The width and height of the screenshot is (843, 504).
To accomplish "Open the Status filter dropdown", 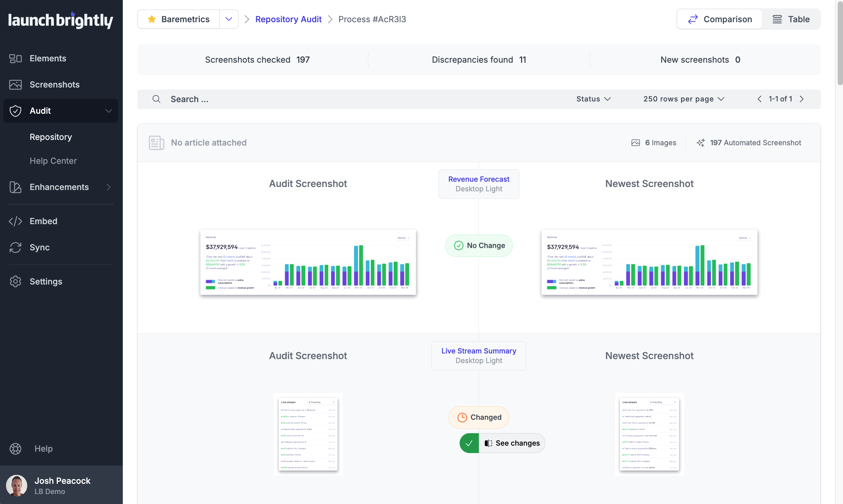I will [x=593, y=99].
